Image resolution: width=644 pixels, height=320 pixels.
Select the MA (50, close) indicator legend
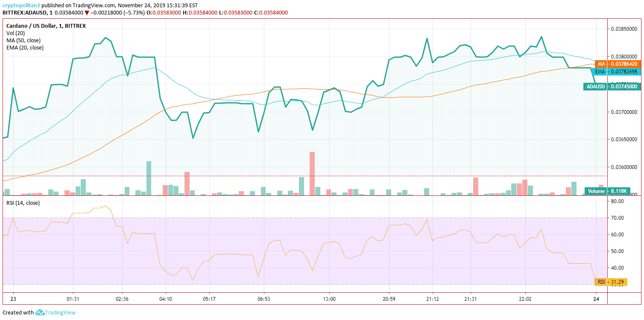24,40
